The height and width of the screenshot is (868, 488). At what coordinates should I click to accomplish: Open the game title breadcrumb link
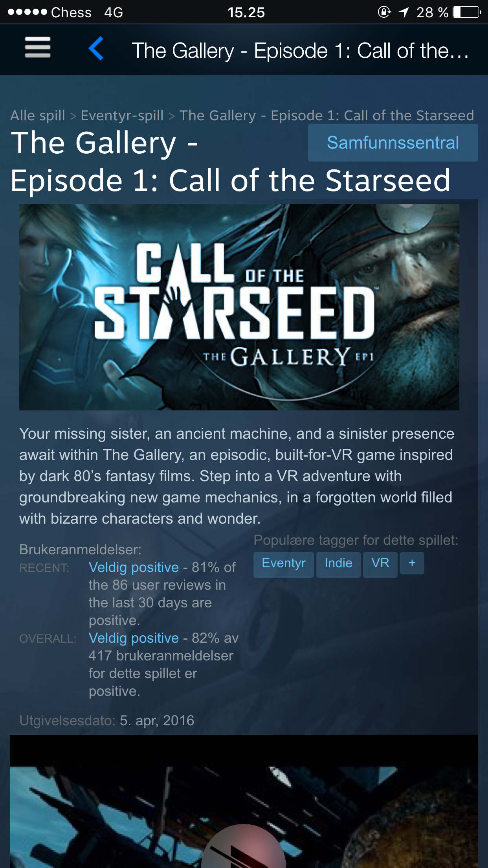coord(327,116)
